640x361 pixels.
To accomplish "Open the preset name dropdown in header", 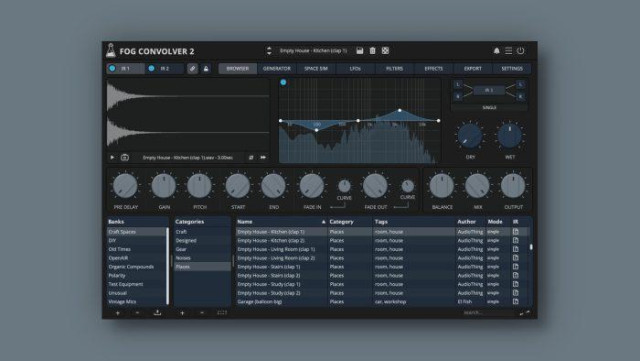I will click(313, 51).
